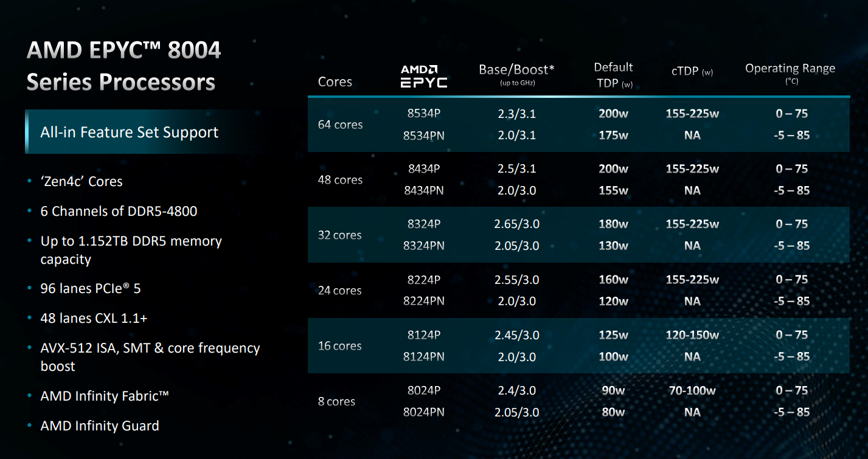Select the 70-100w cTDP value
The image size is (868, 459).
coord(692,390)
